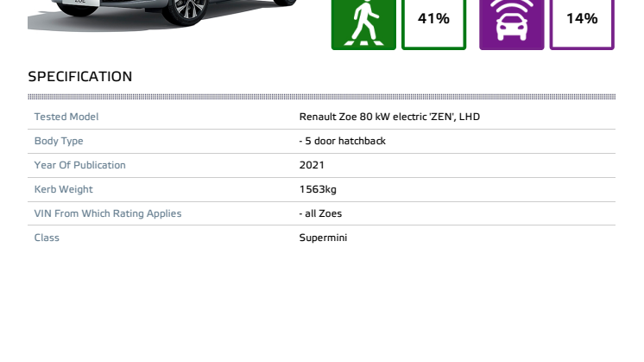
Task: Click the purple safety assist car icon
Action: pyautogui.click(x=511, y=25)
